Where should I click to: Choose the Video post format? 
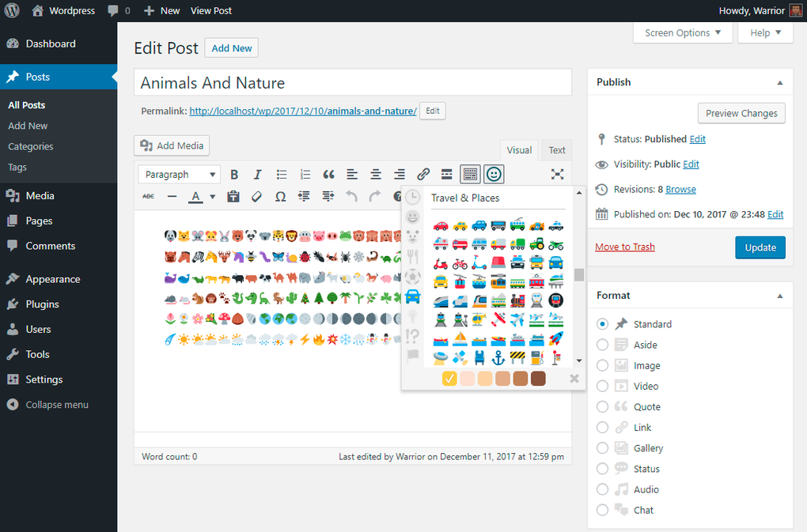click(x=602, y=386)
